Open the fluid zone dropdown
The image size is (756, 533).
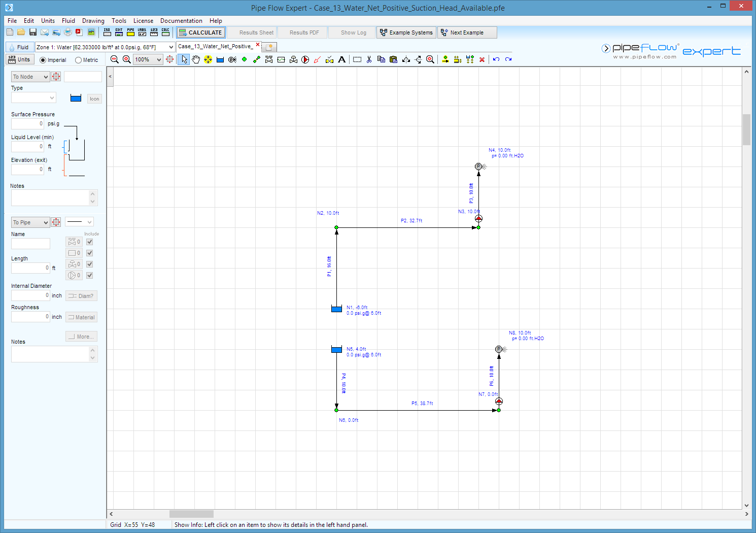(x=171, y=47)
